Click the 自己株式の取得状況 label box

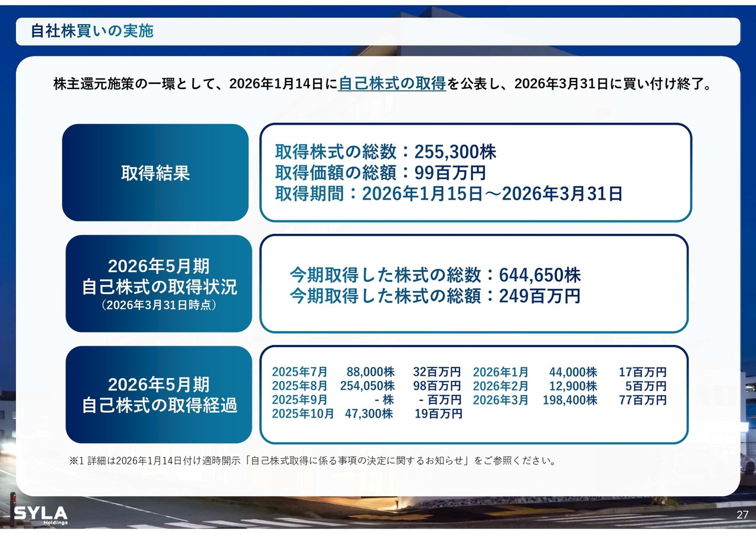click(x=159, y=284)
